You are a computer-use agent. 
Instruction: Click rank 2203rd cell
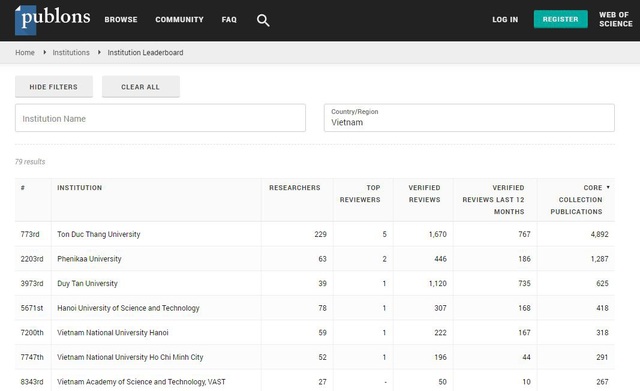[32, 259]
